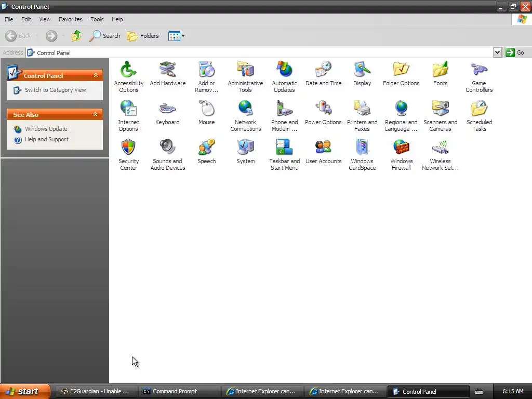Click the Search toolbar button

(104, 36)
